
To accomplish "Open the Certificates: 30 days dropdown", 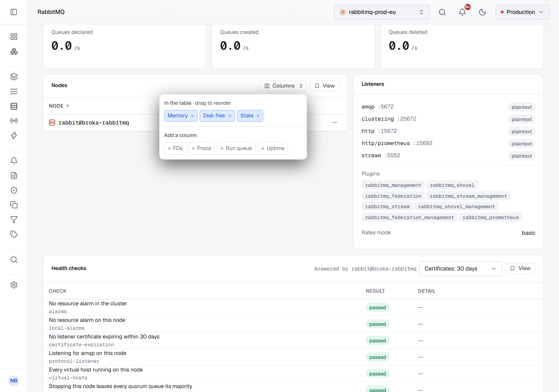I will pyautogui.click(x=460, y=269).
